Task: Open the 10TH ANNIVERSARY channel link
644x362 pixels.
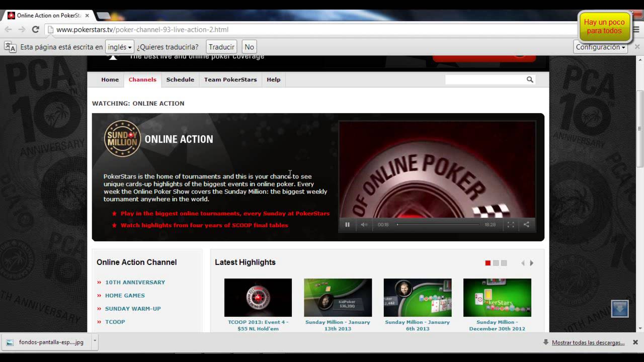Action: (x=135, y=283)
